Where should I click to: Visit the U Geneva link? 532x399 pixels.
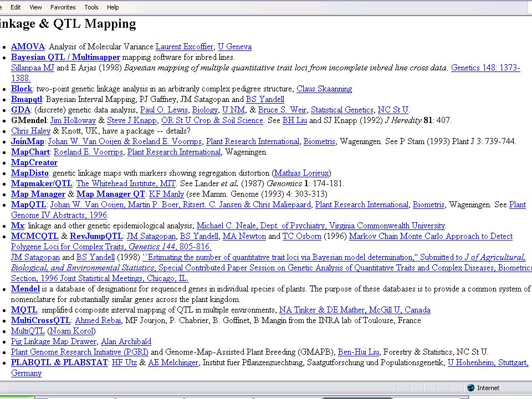234,47
